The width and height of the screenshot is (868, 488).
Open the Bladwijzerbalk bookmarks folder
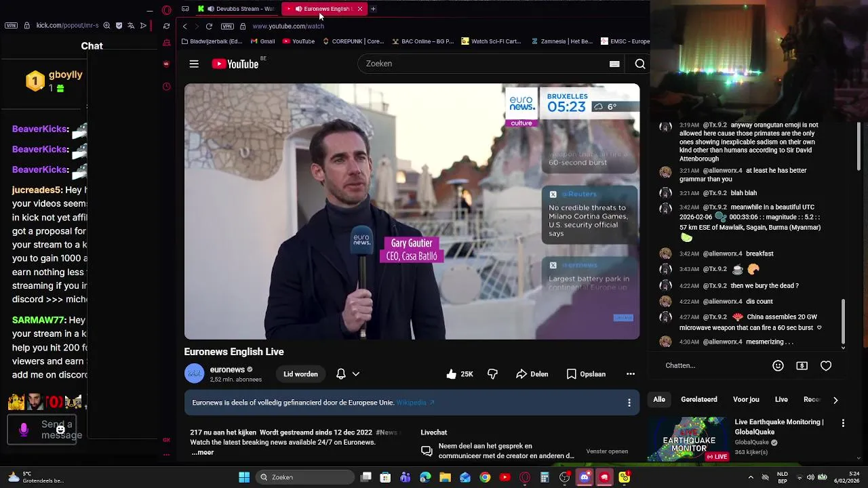[212, 41]
